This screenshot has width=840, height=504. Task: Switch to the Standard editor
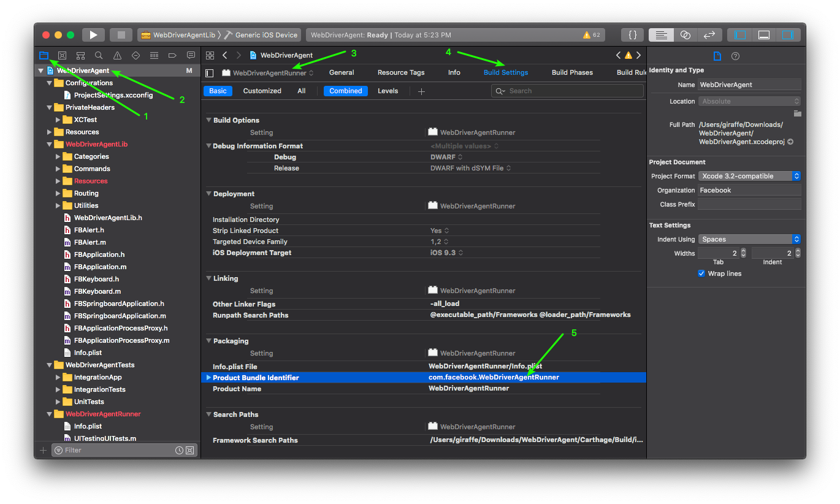pyautogui.click(x=661, y=35)
